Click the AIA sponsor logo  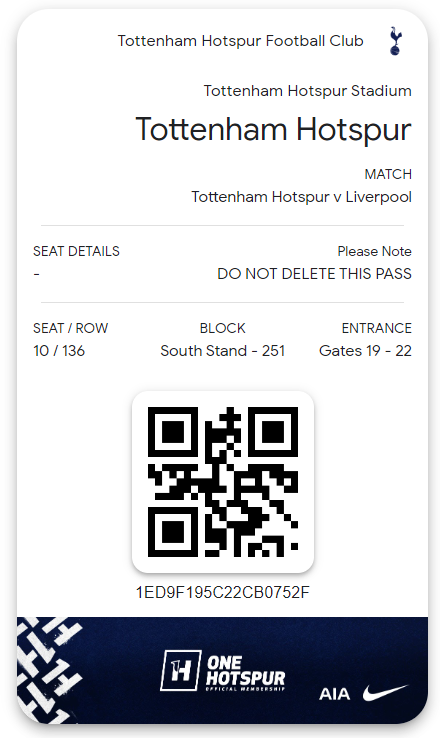335,694
